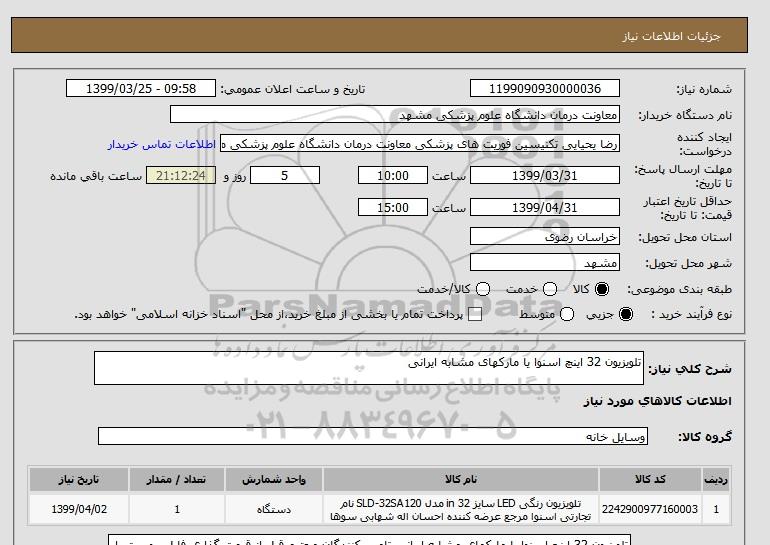Click the delivery province field خراسان رضوی
The image size is (770, 545).
tap(545, 236)
